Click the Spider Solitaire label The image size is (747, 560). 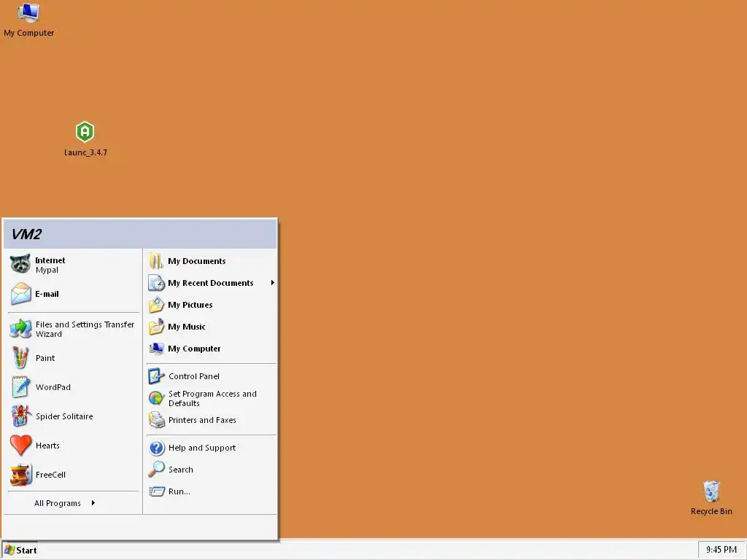[x=64, y=416]
